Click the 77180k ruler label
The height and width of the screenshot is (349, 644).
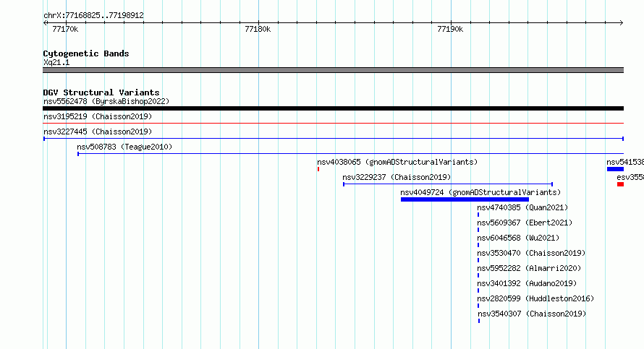(258, 29)
